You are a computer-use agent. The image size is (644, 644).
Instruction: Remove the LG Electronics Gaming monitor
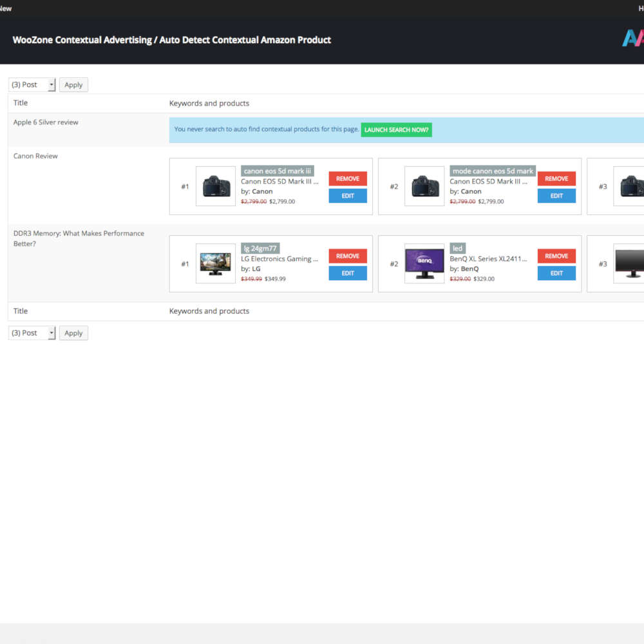[x=348, y=256]
